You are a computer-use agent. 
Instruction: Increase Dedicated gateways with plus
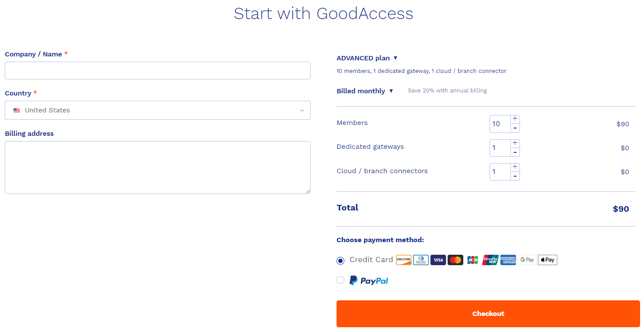tap(515, 143)
